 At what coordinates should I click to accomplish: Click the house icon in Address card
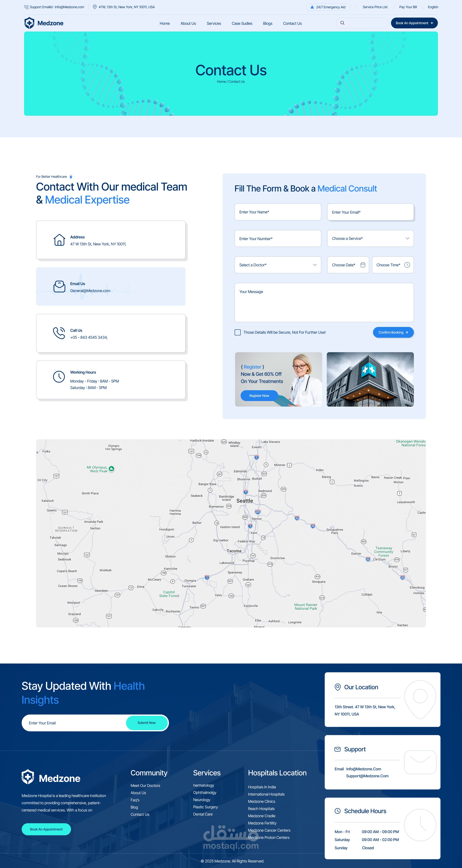pos(59,240)
